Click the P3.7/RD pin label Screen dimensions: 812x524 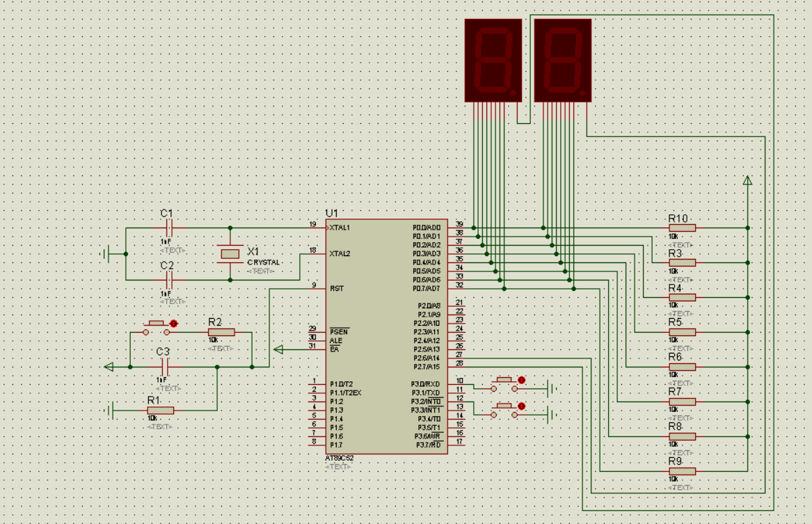click(429, 445)
